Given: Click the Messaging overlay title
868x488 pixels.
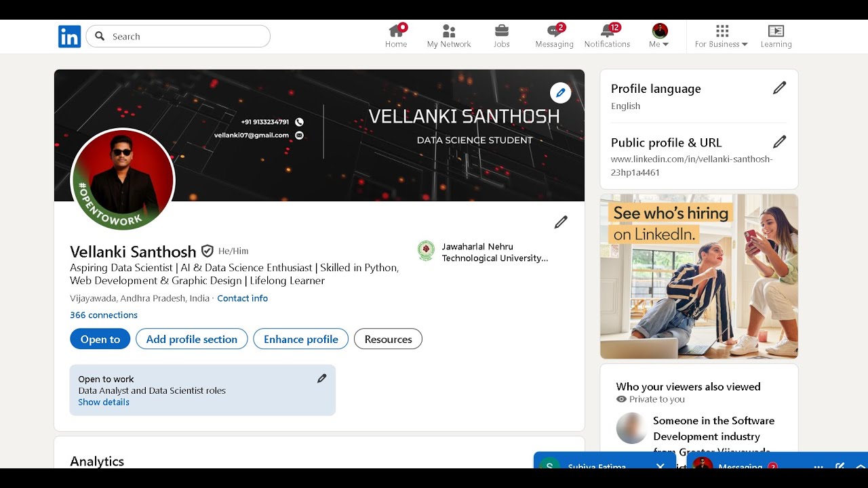Looking at the screenshot, I should pyautogui.click(x=741, y=466).
